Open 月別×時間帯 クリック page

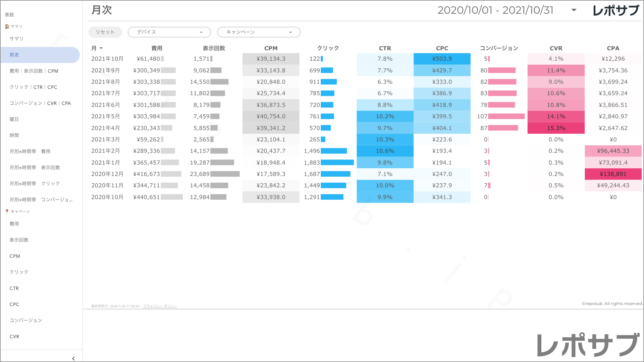pos(35,184)
